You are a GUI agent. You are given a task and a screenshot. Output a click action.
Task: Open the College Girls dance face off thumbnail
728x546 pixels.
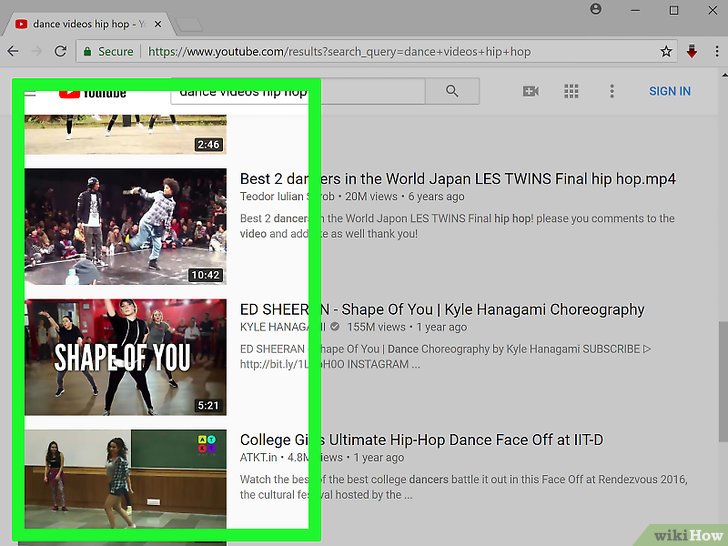click(125, 479)
